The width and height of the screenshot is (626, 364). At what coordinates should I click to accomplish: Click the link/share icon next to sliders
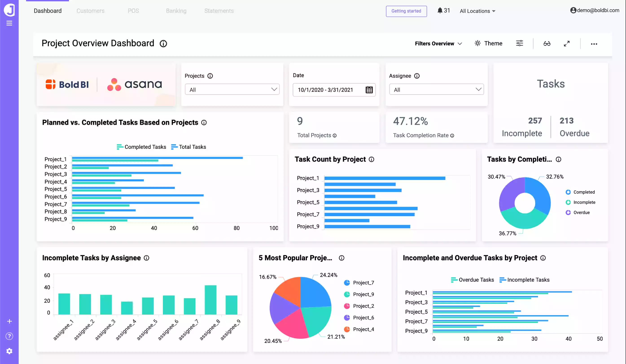click(547, 43)
